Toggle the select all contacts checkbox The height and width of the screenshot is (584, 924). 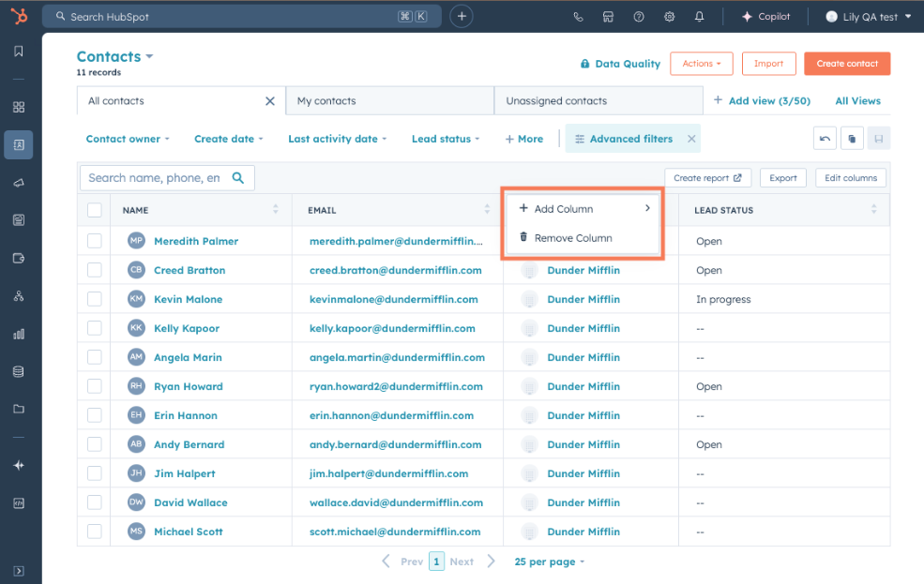pos(95,210)
